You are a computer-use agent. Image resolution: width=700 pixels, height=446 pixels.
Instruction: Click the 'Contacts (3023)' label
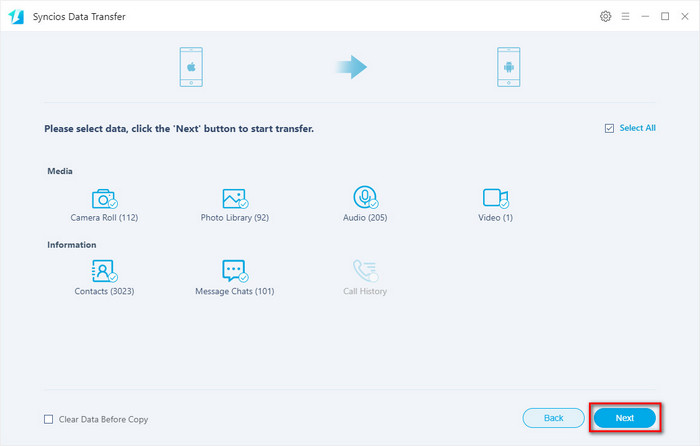point(104,292)
